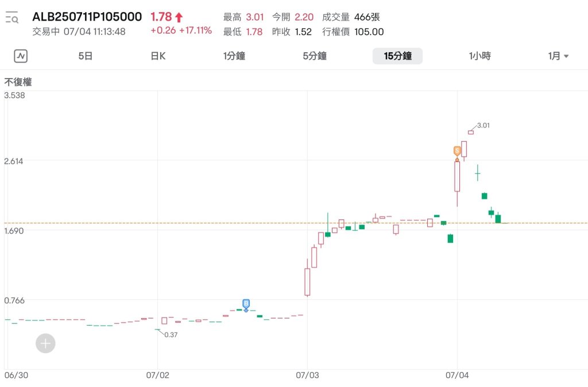
Task: Change the 不復權 adjustment setting
Action: coord(18,82)
